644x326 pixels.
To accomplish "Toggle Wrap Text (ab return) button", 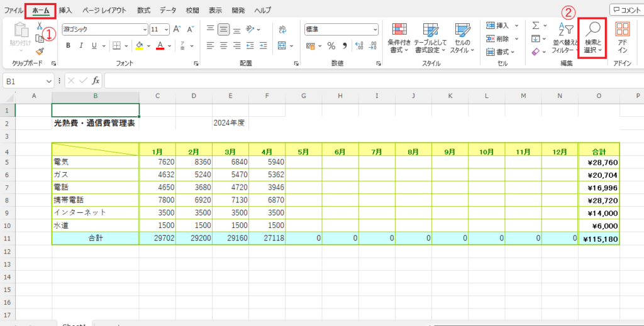I will [282, 29].
